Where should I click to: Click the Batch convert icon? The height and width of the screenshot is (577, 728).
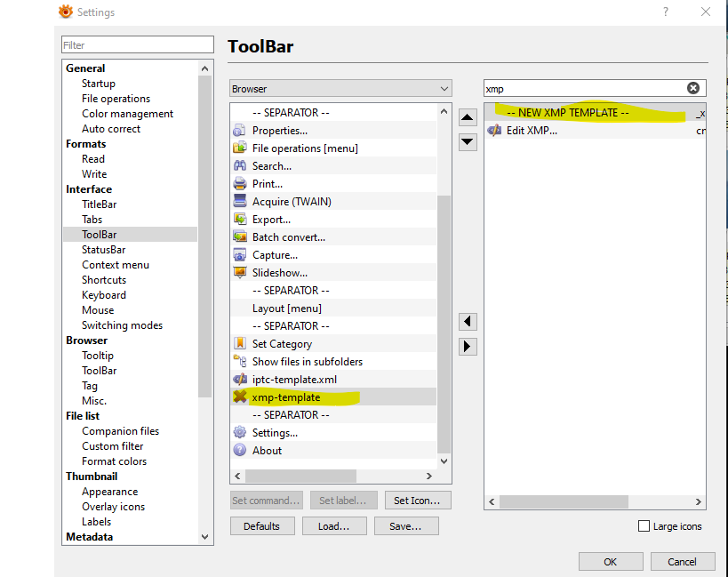240,237
